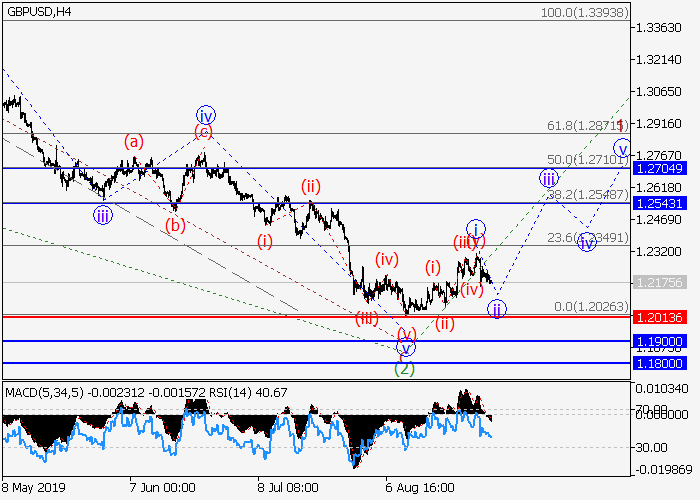Select the green (2) wave label
The width and height of the screenshot is (700, 500).
click(404, 367)
